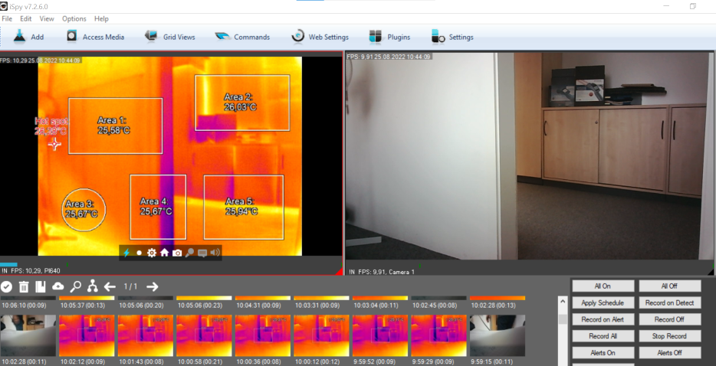716x366 pixels.
Task: Take snapshot with overlay camera icon
Action: tap(177, 252)
